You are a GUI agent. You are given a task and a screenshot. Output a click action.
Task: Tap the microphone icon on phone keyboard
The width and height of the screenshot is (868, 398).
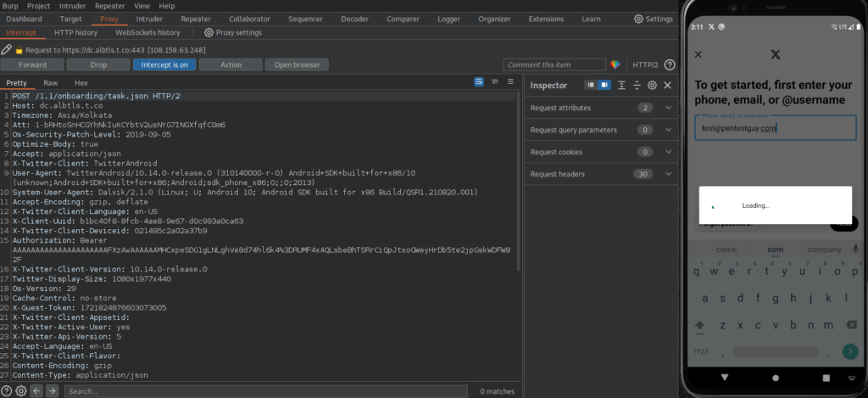(x=856, y=249)
